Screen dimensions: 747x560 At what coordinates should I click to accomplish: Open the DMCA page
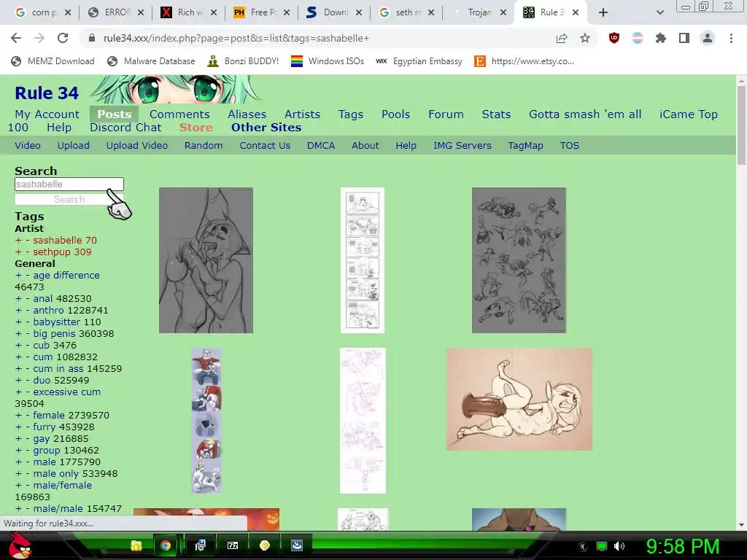[x=321, y=146]
